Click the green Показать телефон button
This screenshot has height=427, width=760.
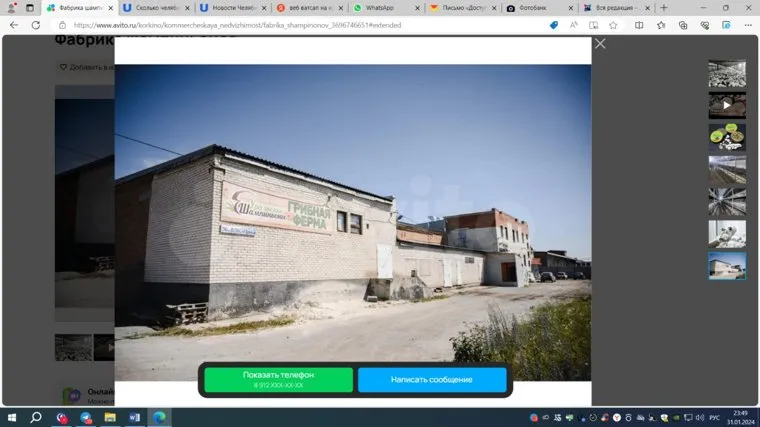278,380
